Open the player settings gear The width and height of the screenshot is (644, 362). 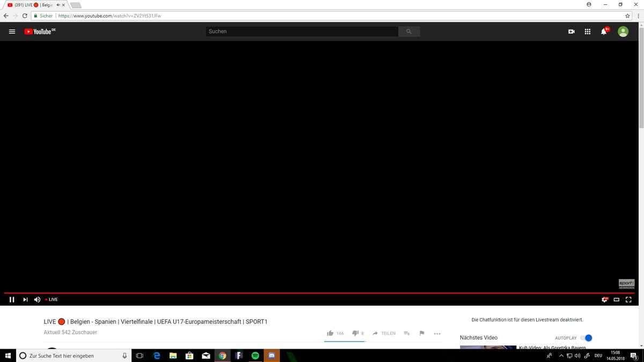pyautogui.click(x=605, y=299)
